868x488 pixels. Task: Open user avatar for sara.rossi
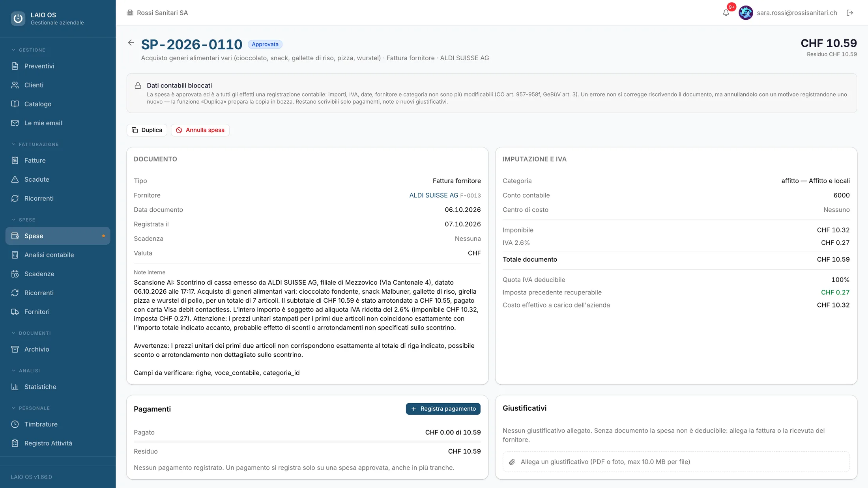coord(746,13)
